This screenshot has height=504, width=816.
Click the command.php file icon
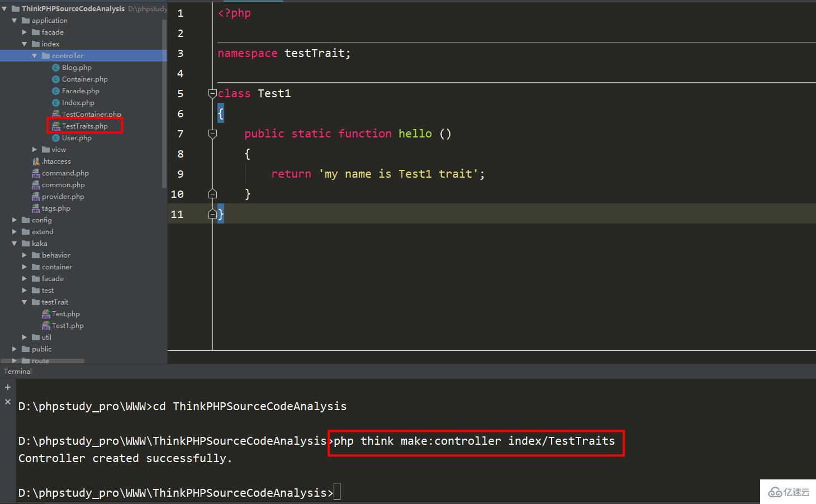[x=36, y=173]
